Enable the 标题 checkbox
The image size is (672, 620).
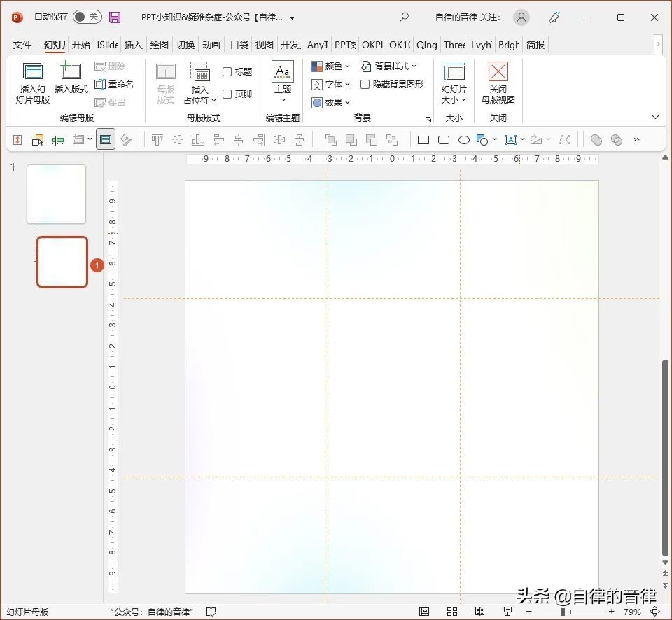227,71
